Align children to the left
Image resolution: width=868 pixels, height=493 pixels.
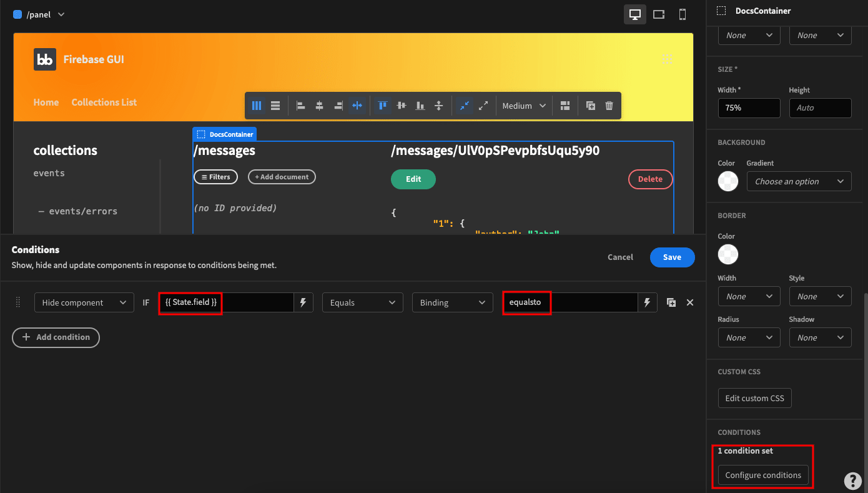point(300,106)
